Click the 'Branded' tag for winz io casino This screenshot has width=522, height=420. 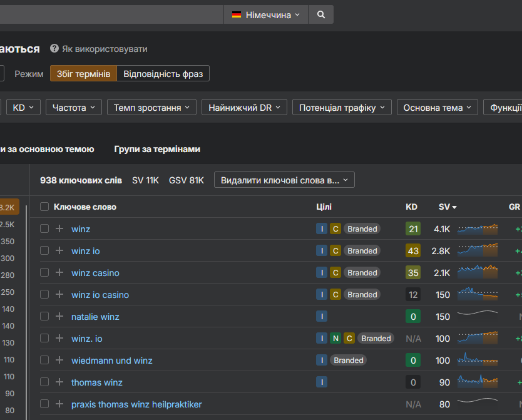point(362,295)
